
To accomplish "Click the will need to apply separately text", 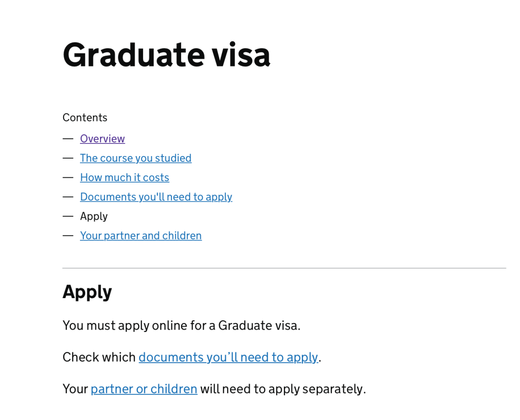I will tap(283, 389).
